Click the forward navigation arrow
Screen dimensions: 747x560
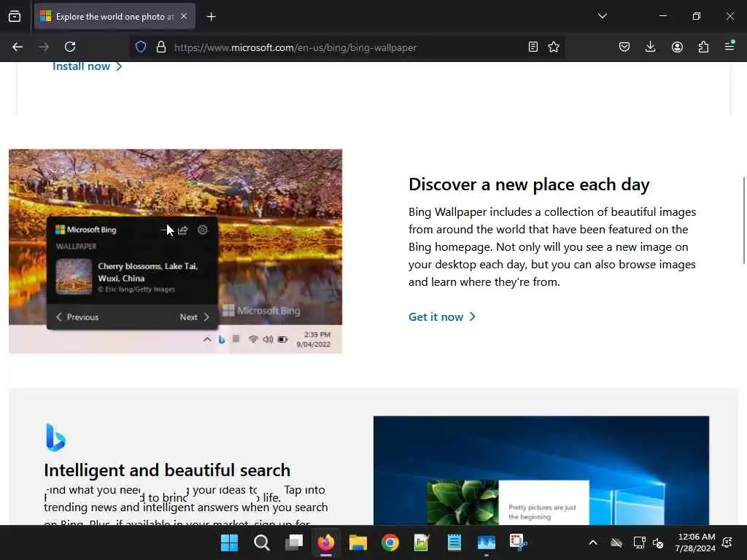[44, 47]
